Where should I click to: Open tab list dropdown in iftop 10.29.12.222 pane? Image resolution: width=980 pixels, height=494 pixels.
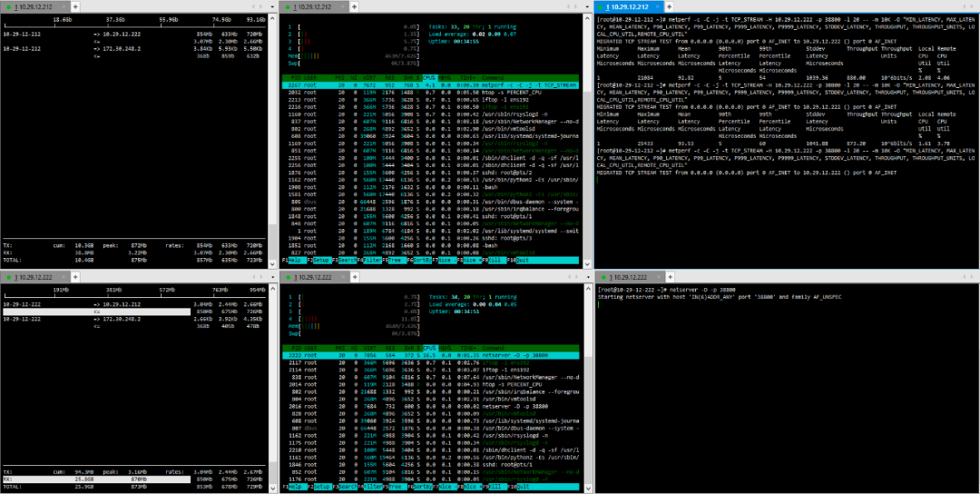point(272,276)
